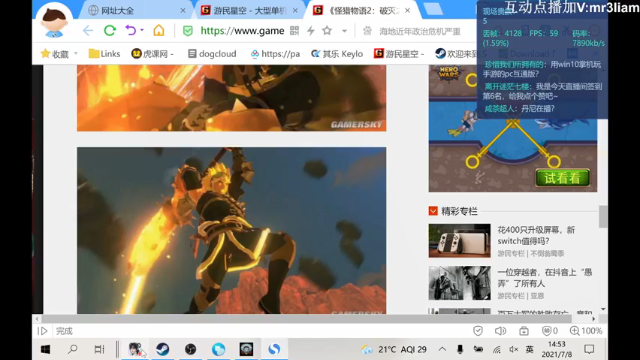Switch the 英 input language indicator
The image size is (640, 360).
(x=530, y=349)
